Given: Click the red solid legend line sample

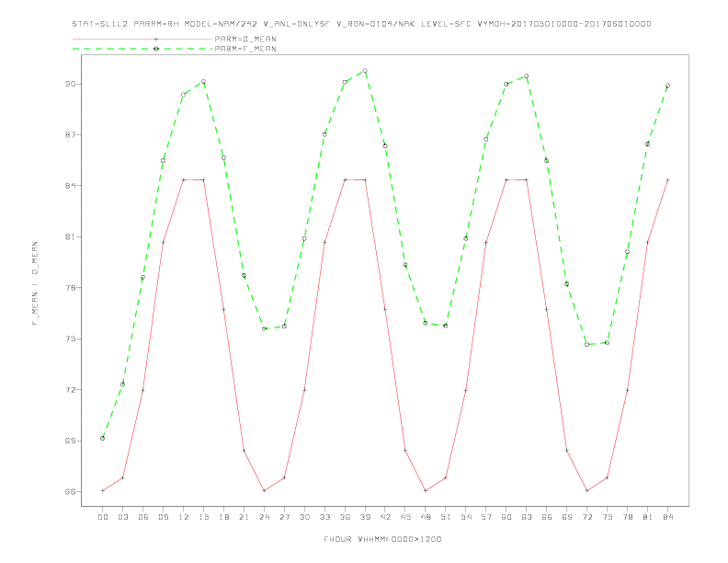Looking at the screenshot, I should [142, 39].
